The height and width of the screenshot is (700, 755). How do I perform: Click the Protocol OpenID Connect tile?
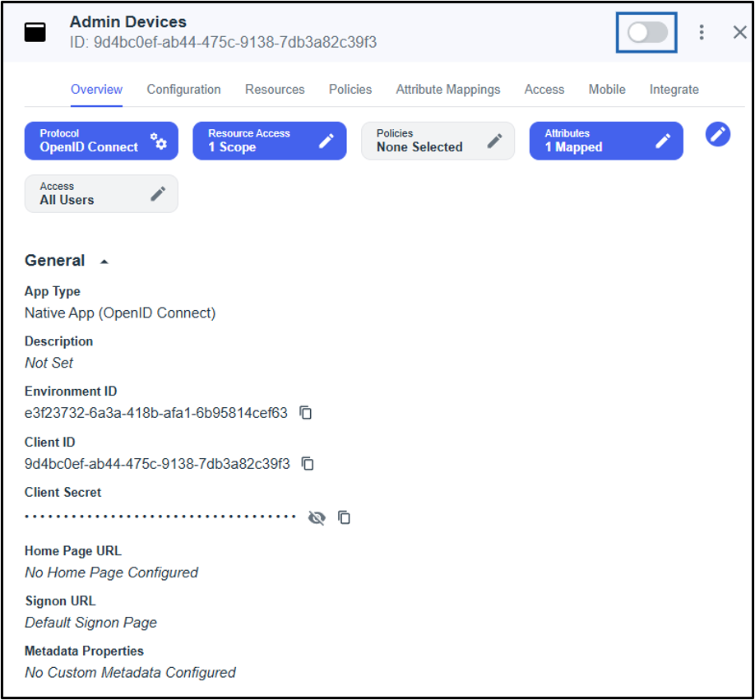101,141
